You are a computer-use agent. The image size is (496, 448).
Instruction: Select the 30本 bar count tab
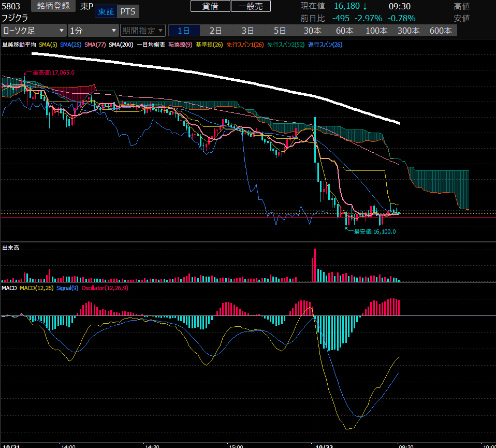(x=312, y=31)
